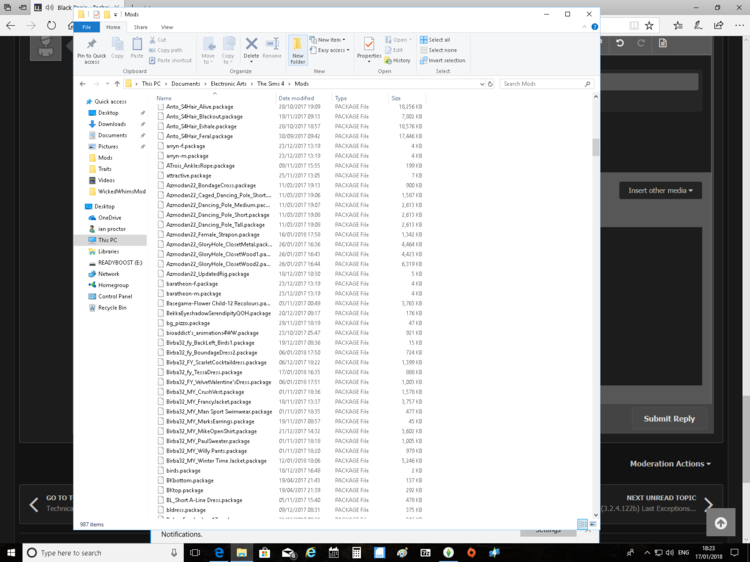Screen dimensions: 750x562
Task: Click the History button in Open group
Action: coord(397,61)
